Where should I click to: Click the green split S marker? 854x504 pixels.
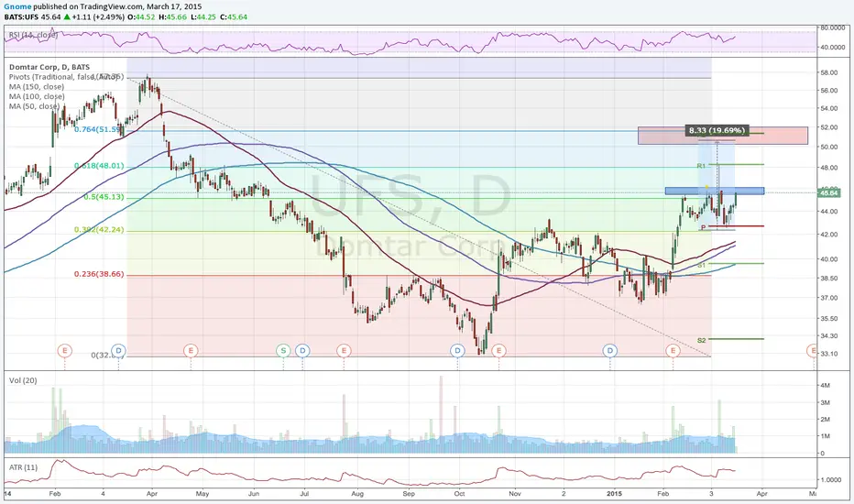tap(282, 350)
